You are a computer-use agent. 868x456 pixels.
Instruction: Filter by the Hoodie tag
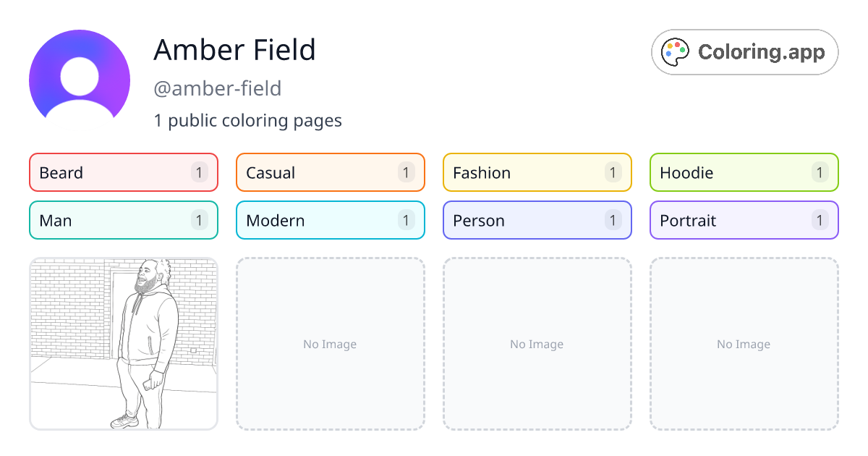pos(744,172)
